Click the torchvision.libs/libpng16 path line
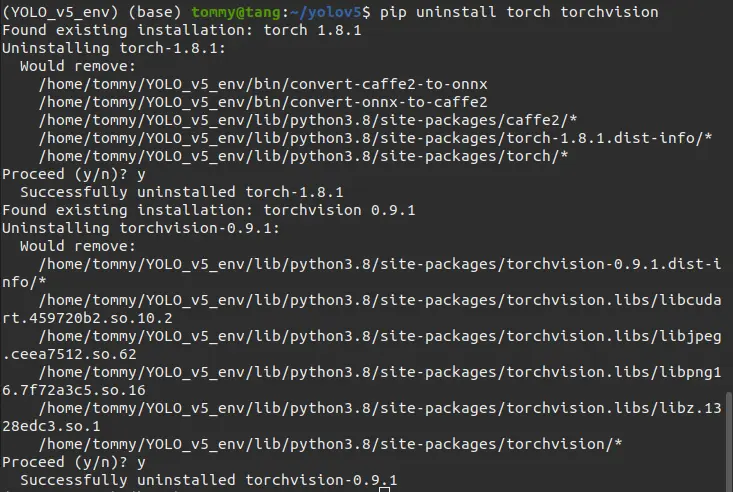 379,372
